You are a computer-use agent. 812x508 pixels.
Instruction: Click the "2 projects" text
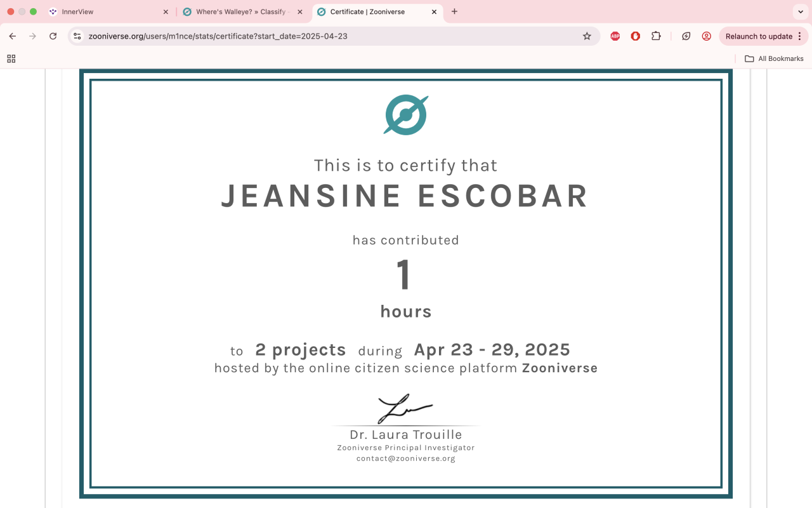click(301, 350)
